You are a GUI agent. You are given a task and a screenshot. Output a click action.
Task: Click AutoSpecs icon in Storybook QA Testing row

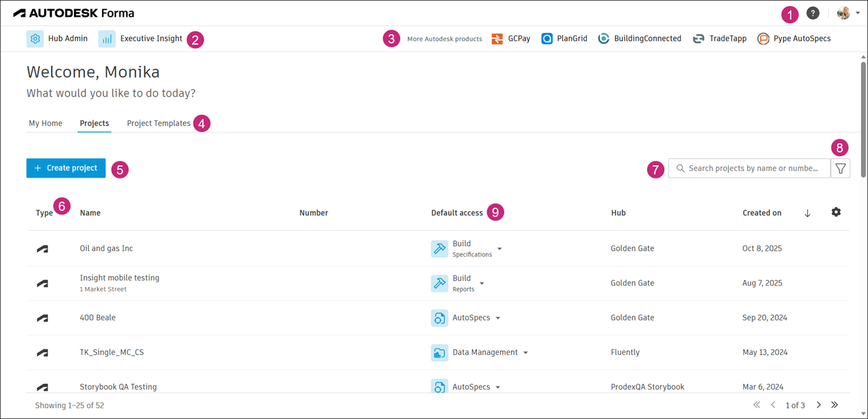coord(439,386)
